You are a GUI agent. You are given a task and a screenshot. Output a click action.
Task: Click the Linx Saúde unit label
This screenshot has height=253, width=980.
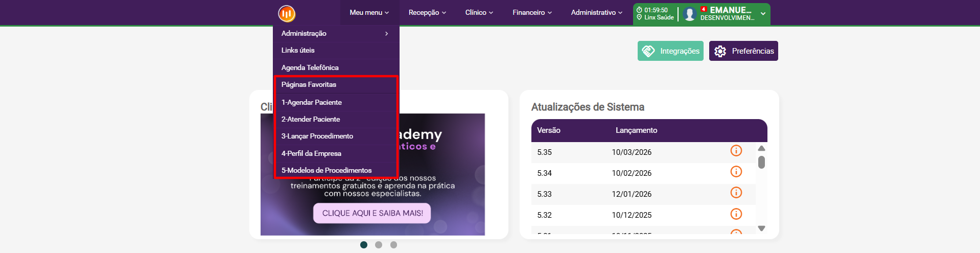pos(659,17)
